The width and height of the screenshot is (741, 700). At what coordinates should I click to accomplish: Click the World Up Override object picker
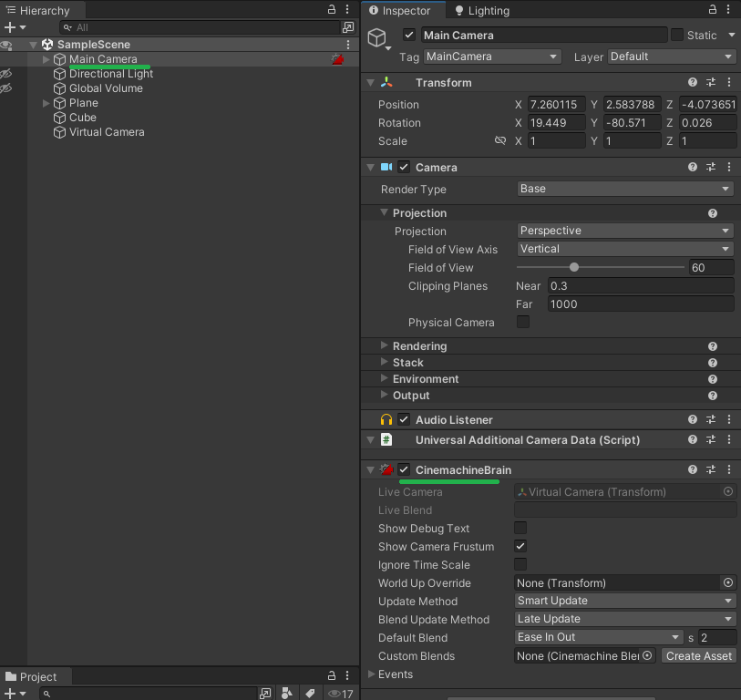[x=728, y=582]
